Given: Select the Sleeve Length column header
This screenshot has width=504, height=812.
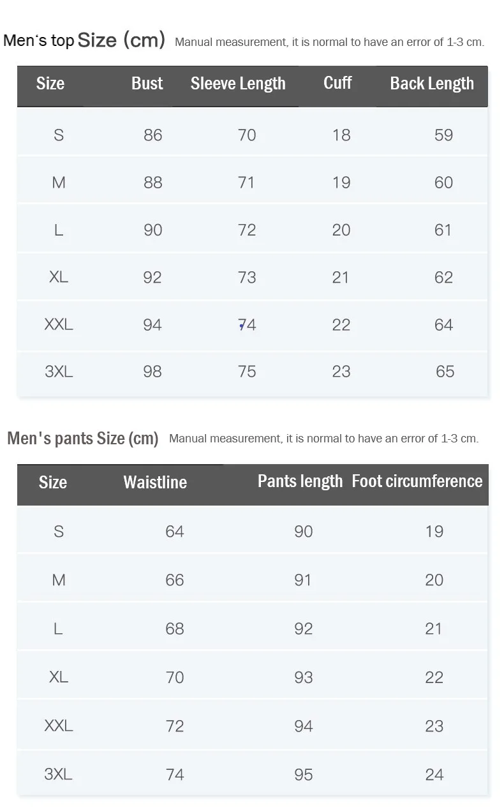Looking at the screenshot, I should tap(238, 84).
